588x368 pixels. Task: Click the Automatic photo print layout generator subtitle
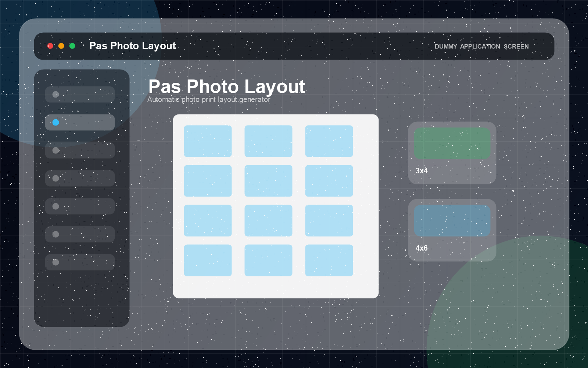(209, 99)
